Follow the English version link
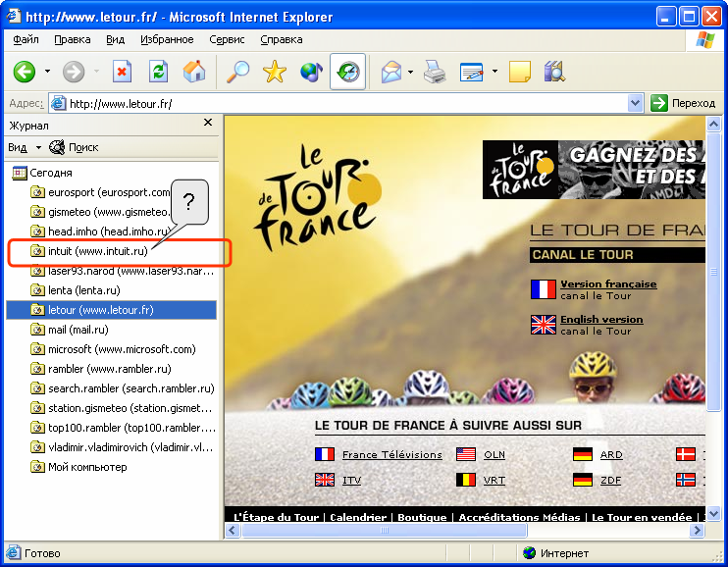Viewport: 728px width, 567px height. 601,320
